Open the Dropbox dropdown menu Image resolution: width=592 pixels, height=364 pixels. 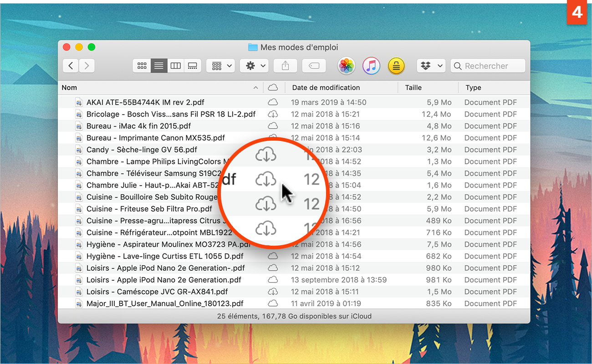pyautogui.click(x=431, y=66)
